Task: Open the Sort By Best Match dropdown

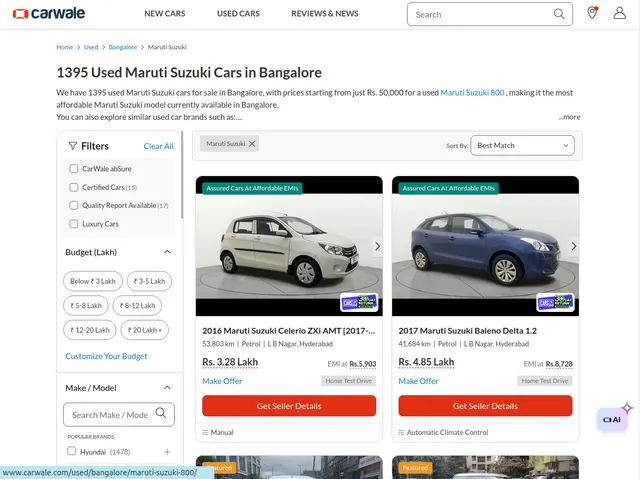Action: [x=522, y=145]
